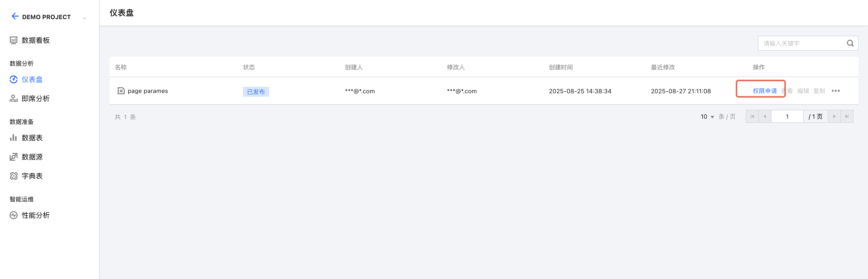Open 即席分析 from the sidebar
868x279 pixels.
(35, 99)
